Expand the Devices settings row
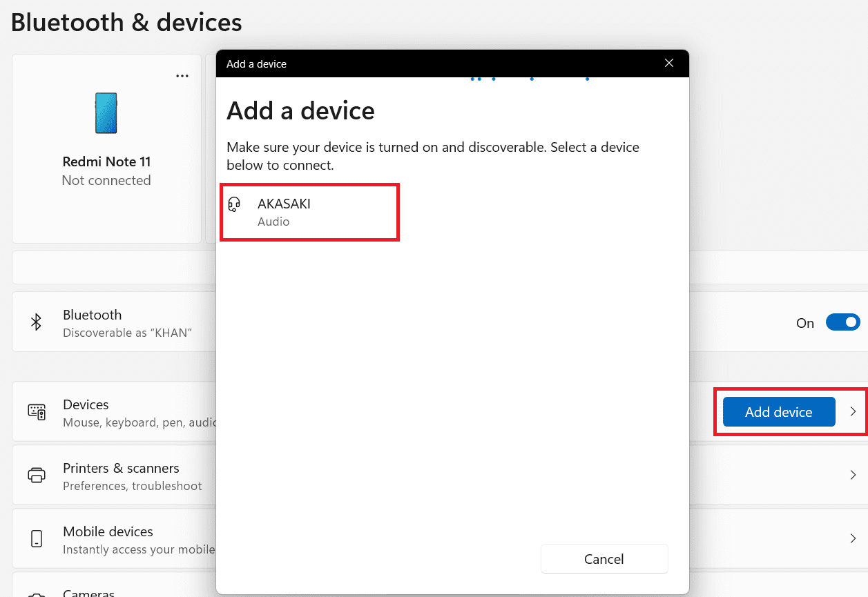Screen dimensions: 868x597 [x=854, y=412]
